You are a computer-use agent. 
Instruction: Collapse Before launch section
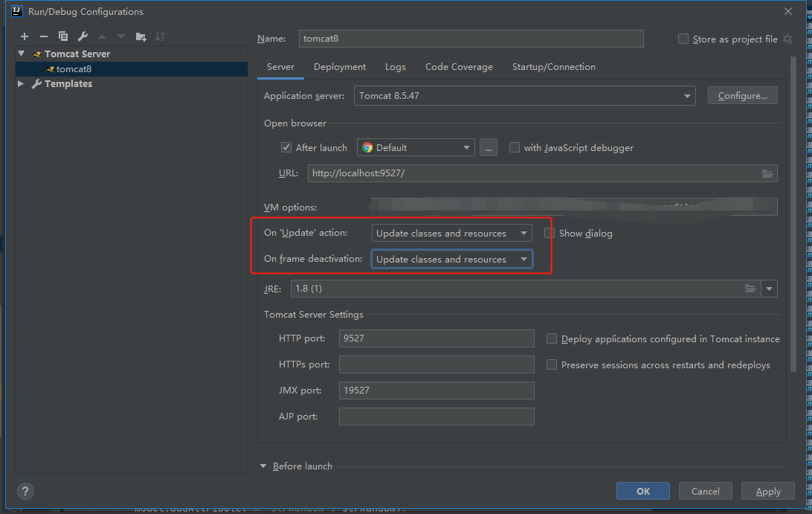[x=263, y=466]
